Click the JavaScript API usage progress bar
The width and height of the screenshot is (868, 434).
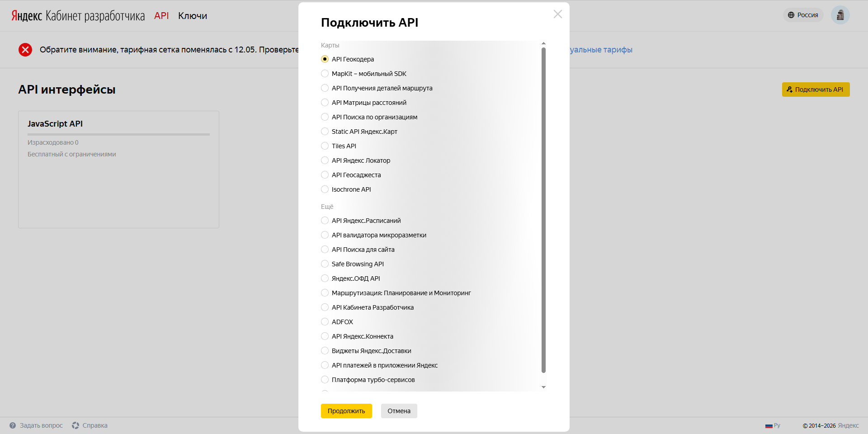point(118,134)
